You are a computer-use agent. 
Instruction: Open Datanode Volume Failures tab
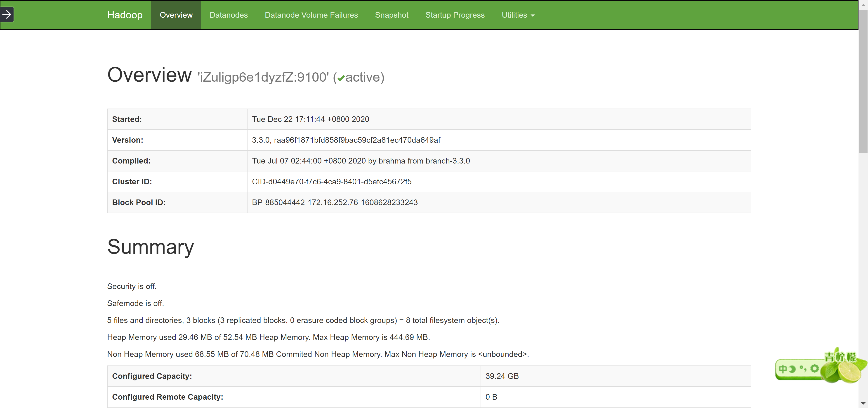click(x=311, y=15)
